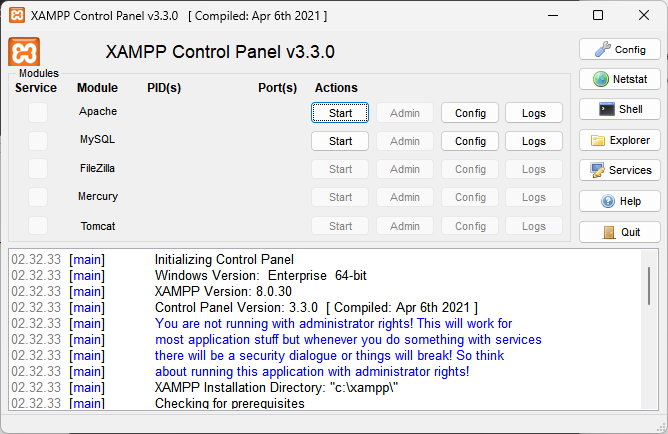Viewport: 668px width, 434px height.
Task: Open Config with the wrench icon
Action: [x=620, y=49]
